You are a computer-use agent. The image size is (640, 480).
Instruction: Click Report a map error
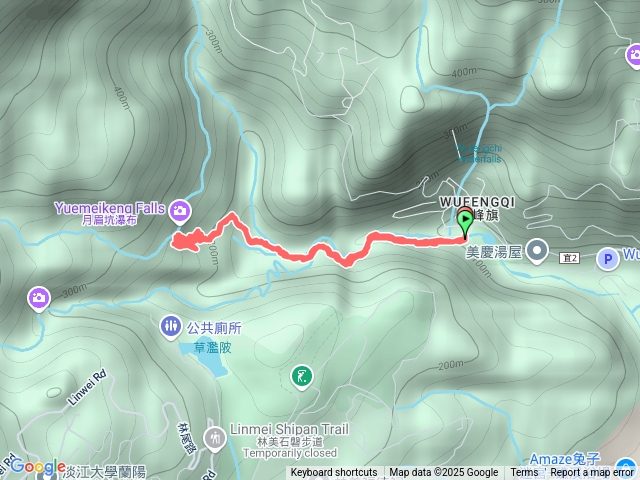[591, 473]
